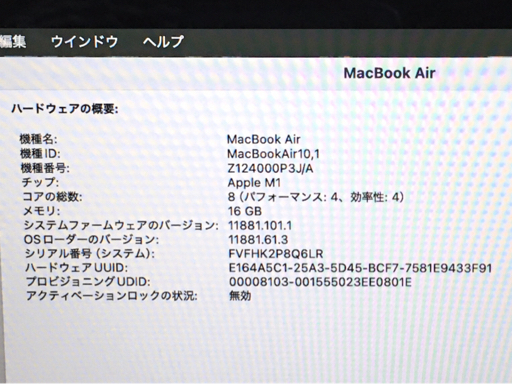Click the 機種名 value MacBook Air
Screen dimensions: 512x384
point(263,139)
